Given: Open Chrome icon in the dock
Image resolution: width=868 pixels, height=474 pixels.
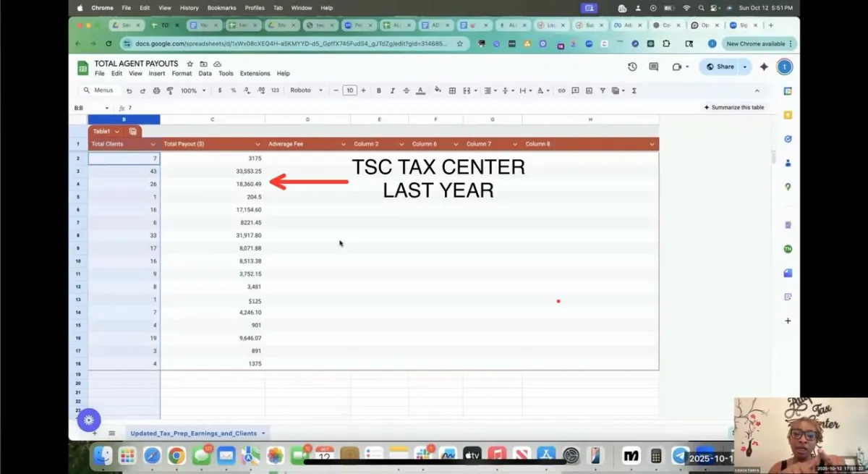Looking at the screenshot, I should click(x=176, y=455).
